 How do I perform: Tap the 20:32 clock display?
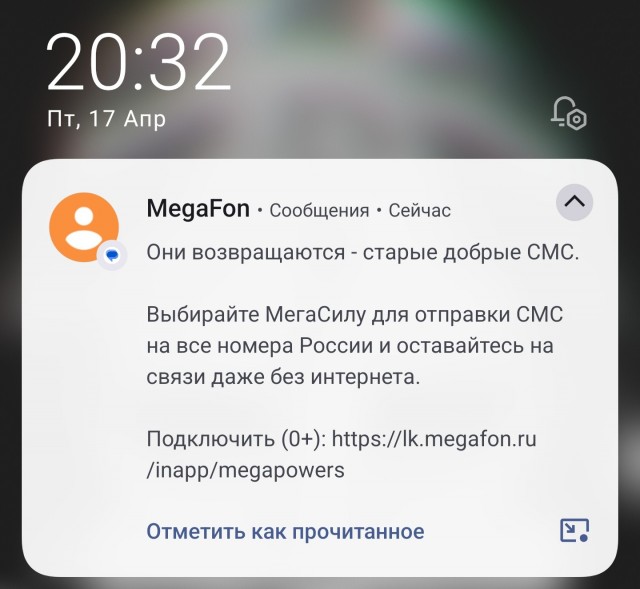(x=139, y=62)
